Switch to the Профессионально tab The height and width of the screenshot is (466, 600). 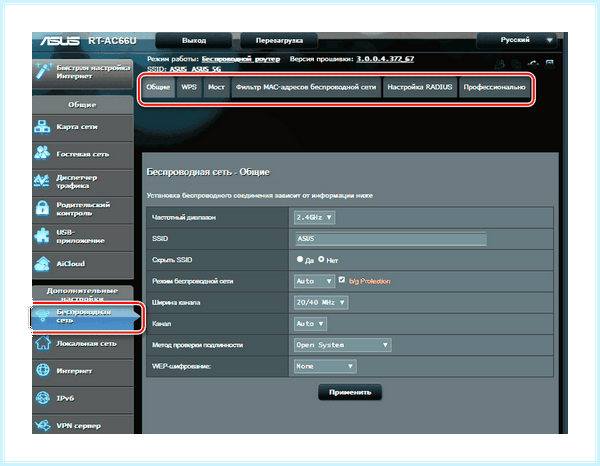point(494,87)
